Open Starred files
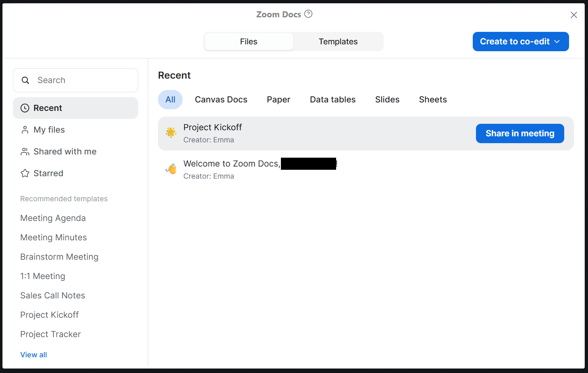The height and width of the screenshot is (373, 588). tap(75, 173)
